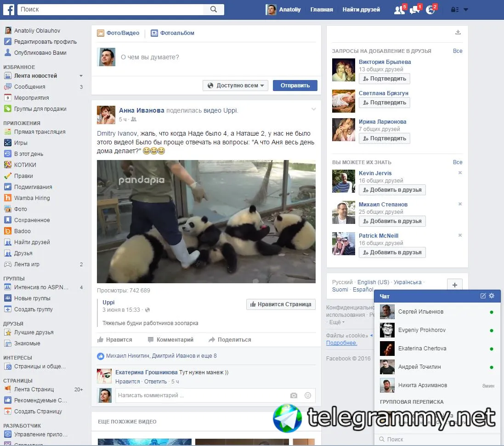Confirm Светлана Брязгун friend request
This screenshot has height=446, width=504.
coord(385,103)
